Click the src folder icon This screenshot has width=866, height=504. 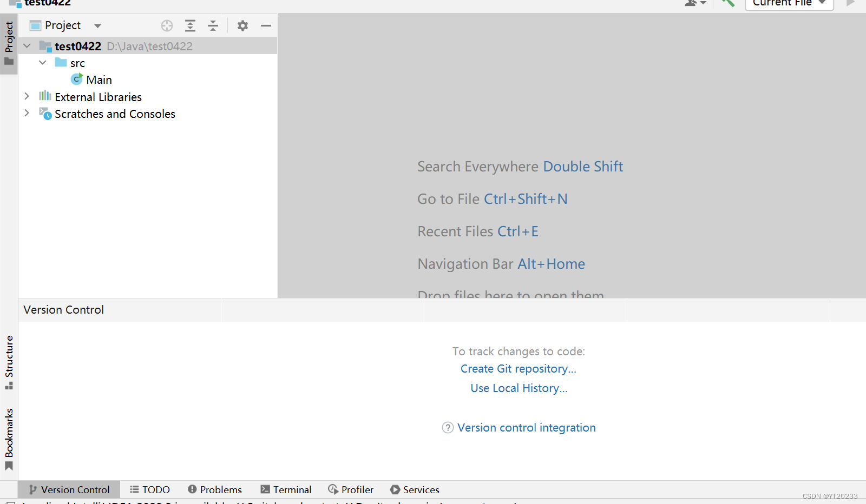click(61, 63)
